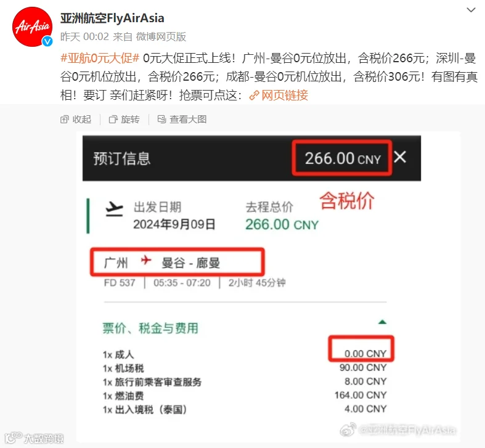The height and width of the screenshot is (448, 485).
Task: Open the AirAsia profile avatar
Action: point(32,27)
